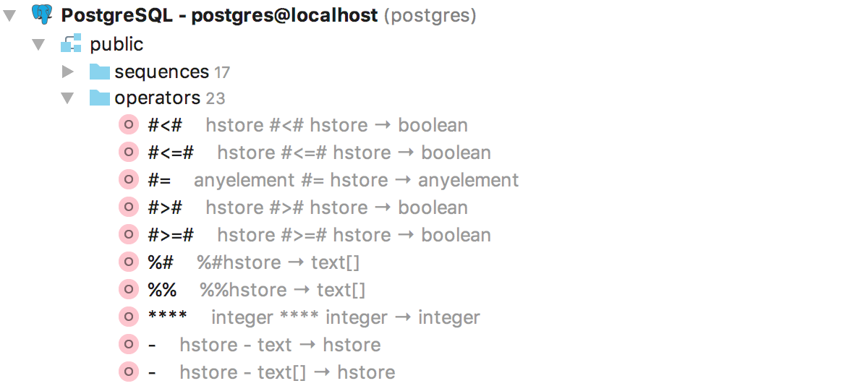This screenshot has height=386, width=868.
Task: Expand the sequences folder arrow
Action: click(68, 72)
